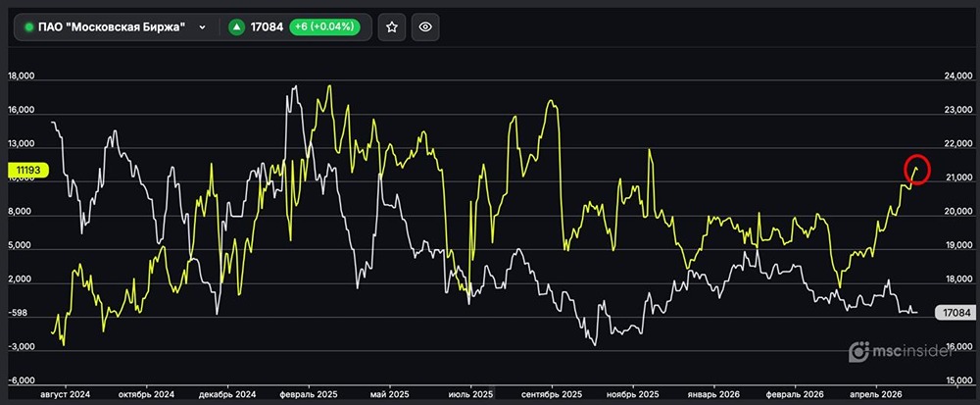Click the февраль 2025 date label
Screen dimensions: 980x405
pos(309,395)
